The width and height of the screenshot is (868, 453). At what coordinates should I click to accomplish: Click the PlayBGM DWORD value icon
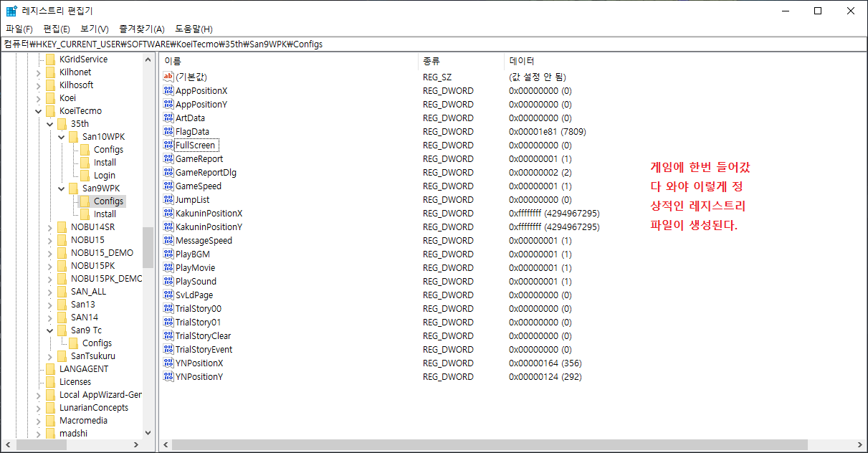coord(168,254)
